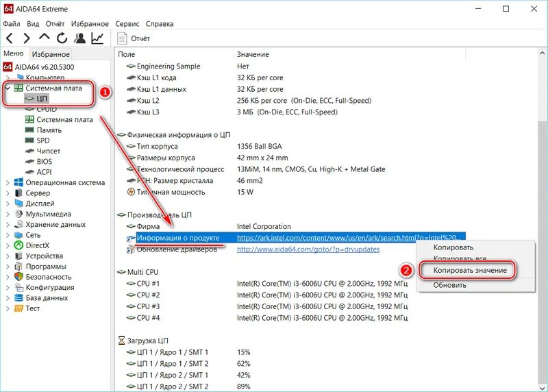Screen dimensions: 548x392
Task: Click the report pane vertical scrollbar thumb
Action: [542, 252]
